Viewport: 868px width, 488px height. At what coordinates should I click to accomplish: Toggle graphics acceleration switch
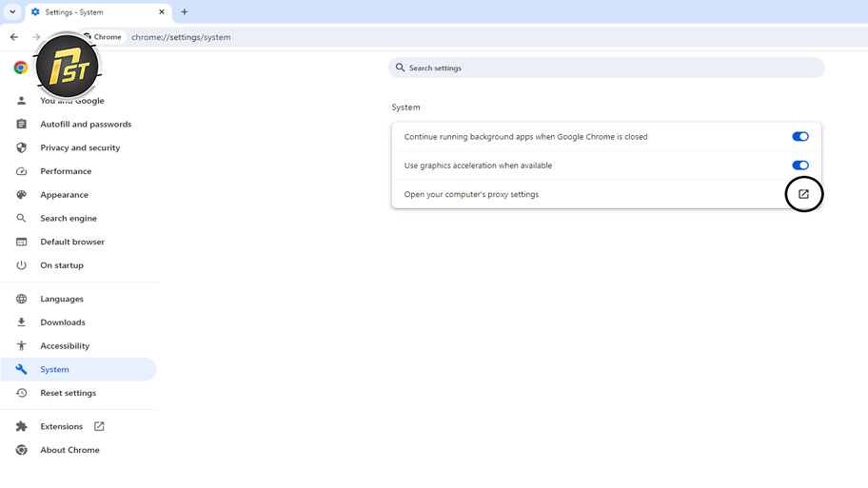click(799, 166)
